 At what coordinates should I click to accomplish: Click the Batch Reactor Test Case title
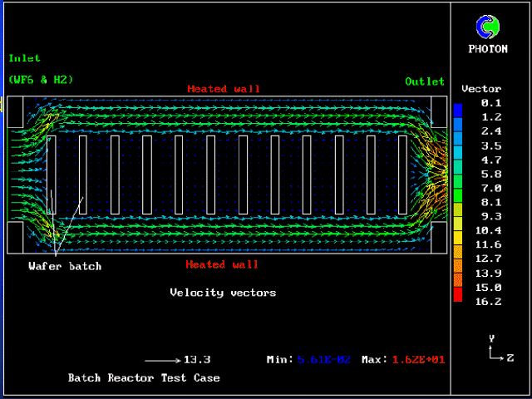pyautogui.click(x=144, y=378)
